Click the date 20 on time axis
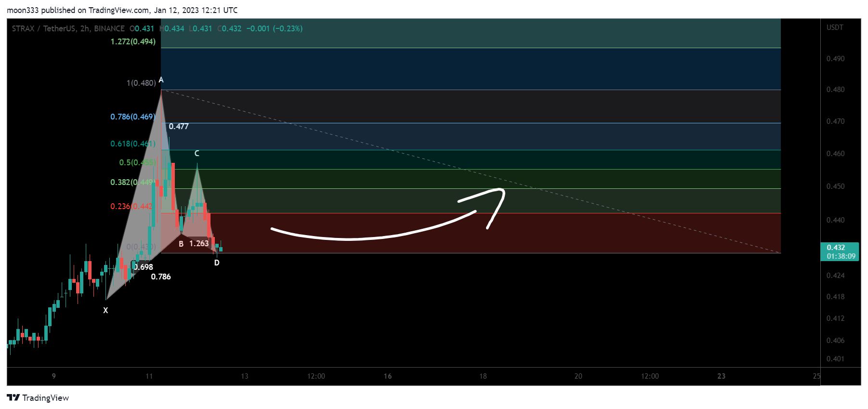This screenshot has height=409, width=868. 579,376
